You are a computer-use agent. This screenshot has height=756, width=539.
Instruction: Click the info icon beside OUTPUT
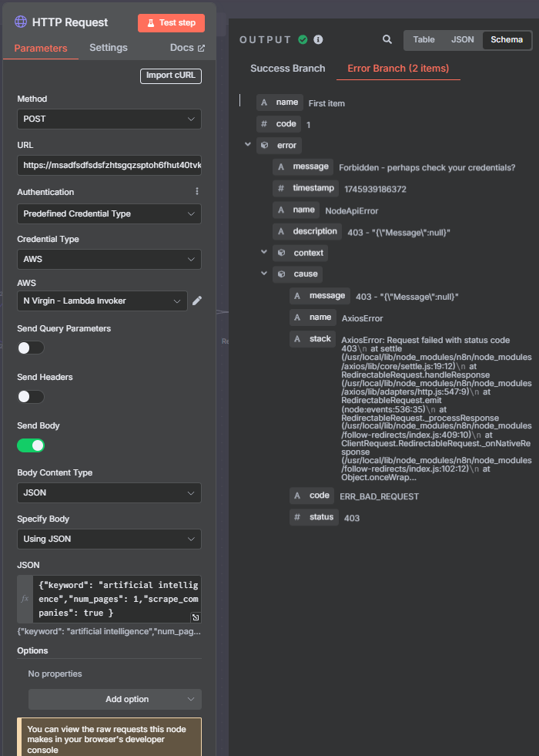tap(318, 39)
